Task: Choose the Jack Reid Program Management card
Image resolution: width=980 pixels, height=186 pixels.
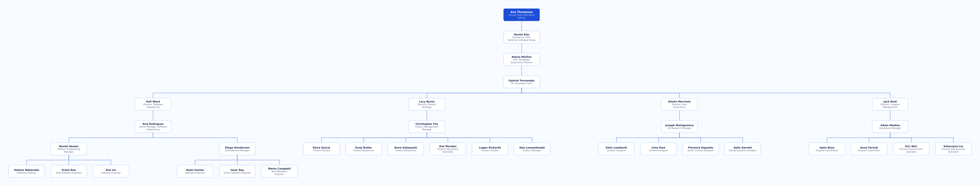Action: coord(890,104)
